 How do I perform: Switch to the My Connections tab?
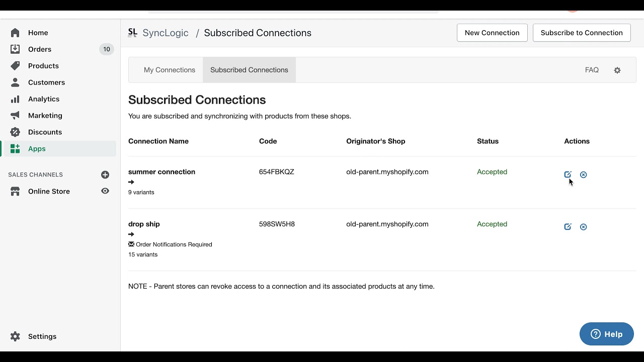pyautogui.click(x=170, y=70)
